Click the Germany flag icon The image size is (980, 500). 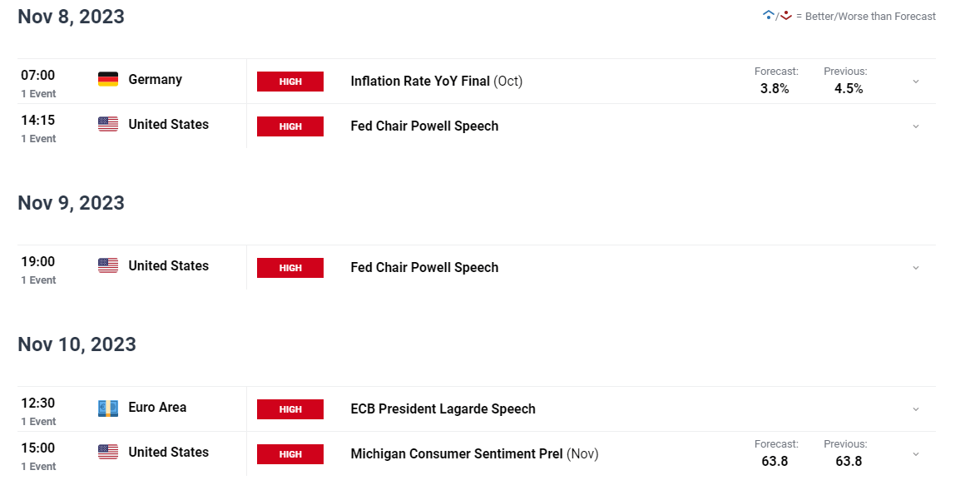point(108,79)
